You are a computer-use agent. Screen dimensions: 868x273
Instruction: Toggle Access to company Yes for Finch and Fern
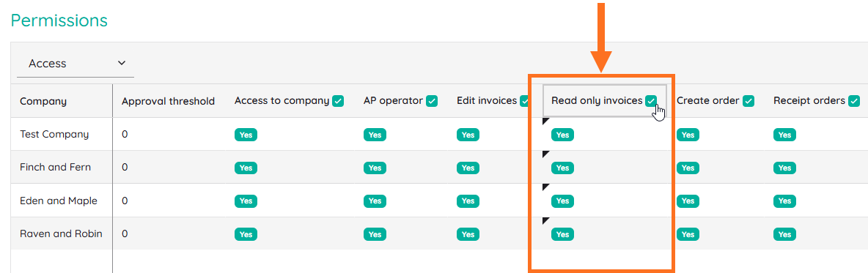(246, 168)
